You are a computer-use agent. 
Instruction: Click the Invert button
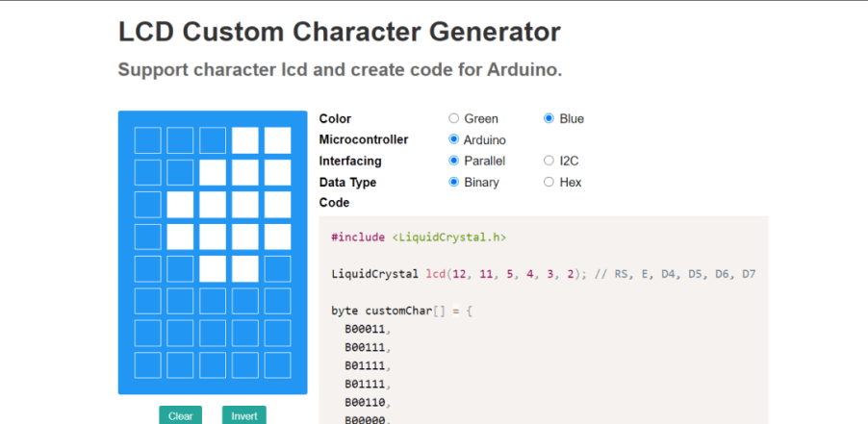tap(244, 415)
